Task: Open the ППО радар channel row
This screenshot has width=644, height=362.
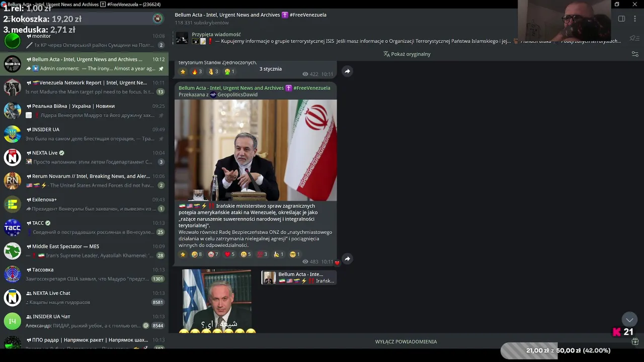Action: click(84, 341)
